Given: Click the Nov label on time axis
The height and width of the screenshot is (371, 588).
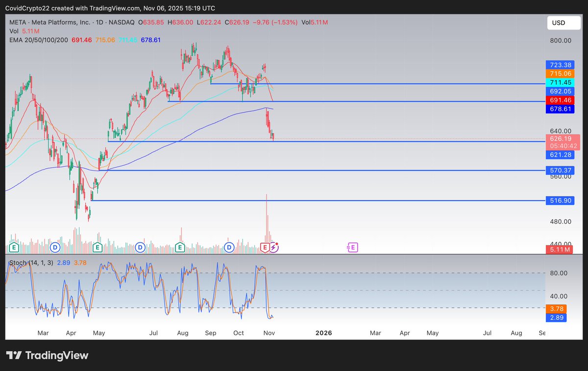Looking at the screenshot, I should point(269,333).
